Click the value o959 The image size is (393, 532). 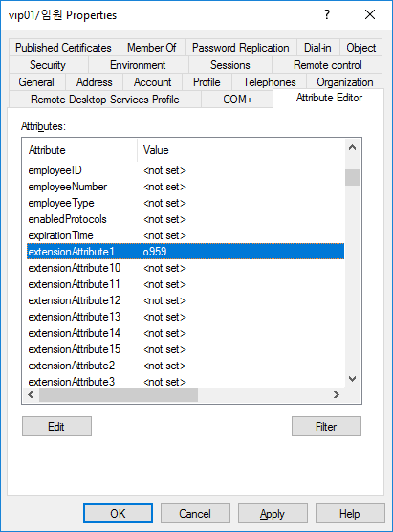[155, 252]
